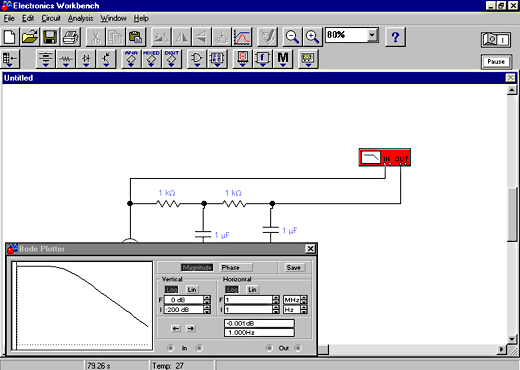Image resolution: width=520 pixels, height=370 pixels.
Task: Toggle the simulation power switch
Action: pyautogui.click(x=496, y=40)
